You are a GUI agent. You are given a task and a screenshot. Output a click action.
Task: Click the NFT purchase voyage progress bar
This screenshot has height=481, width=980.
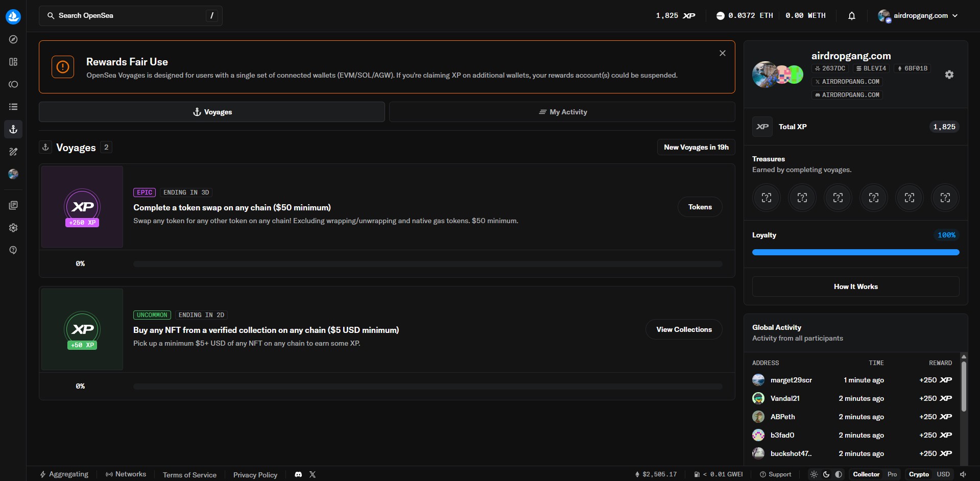428,387
